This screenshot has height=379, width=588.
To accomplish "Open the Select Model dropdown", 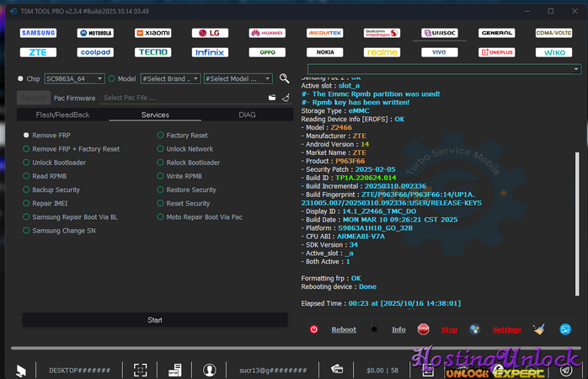I will pyautogui.click(x=238, y=78).
